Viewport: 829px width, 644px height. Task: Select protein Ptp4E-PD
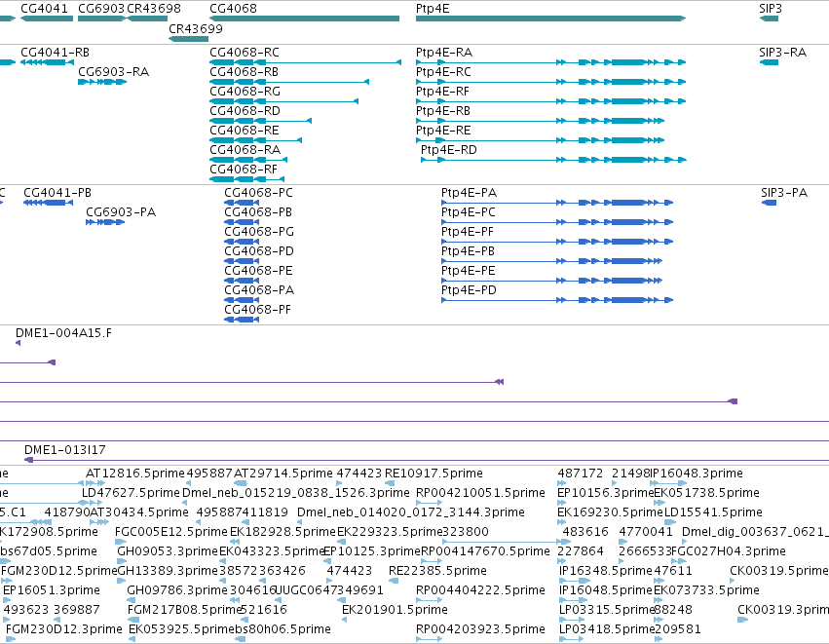click(469, 290)
